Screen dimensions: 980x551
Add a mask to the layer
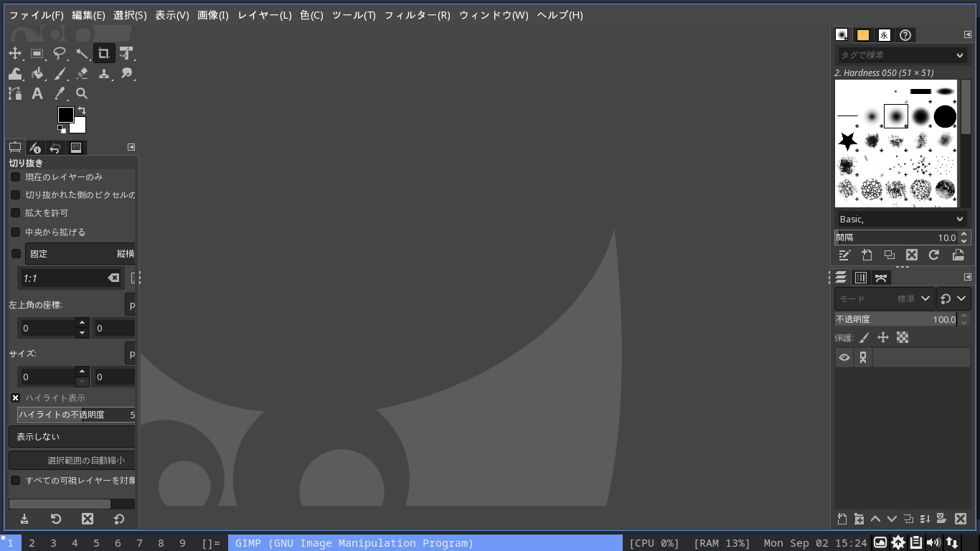click(942, 519)
